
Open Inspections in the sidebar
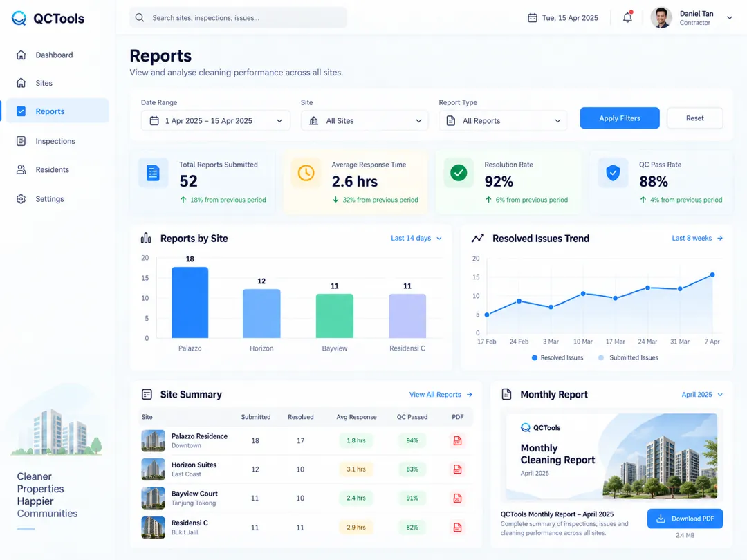coord(57,141)
